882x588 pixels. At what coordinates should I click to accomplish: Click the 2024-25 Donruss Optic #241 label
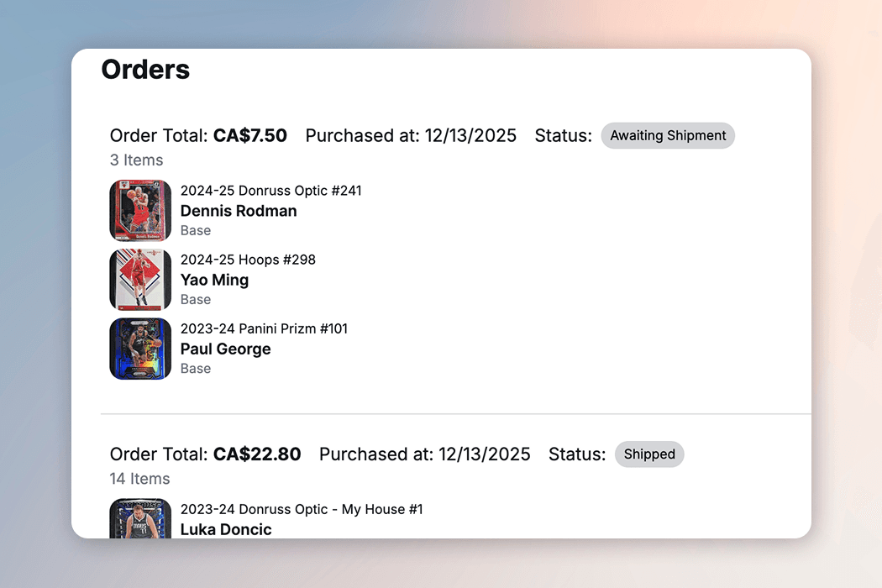click(271, 191)
